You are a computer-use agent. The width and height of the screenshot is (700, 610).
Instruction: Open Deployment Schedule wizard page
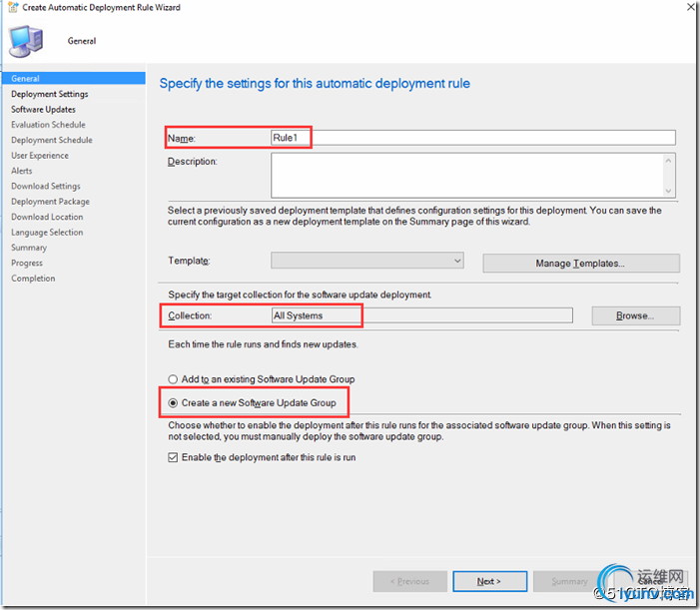(52, 140)
